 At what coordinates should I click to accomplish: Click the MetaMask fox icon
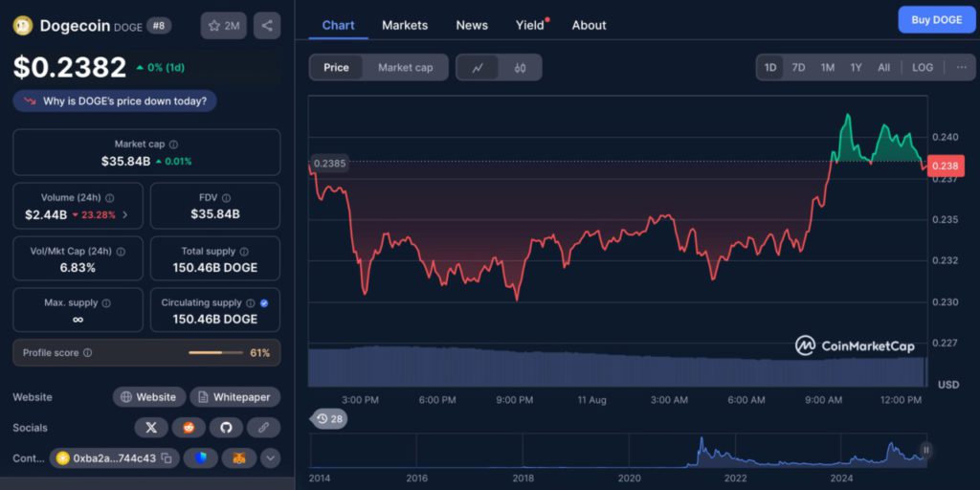237,458
